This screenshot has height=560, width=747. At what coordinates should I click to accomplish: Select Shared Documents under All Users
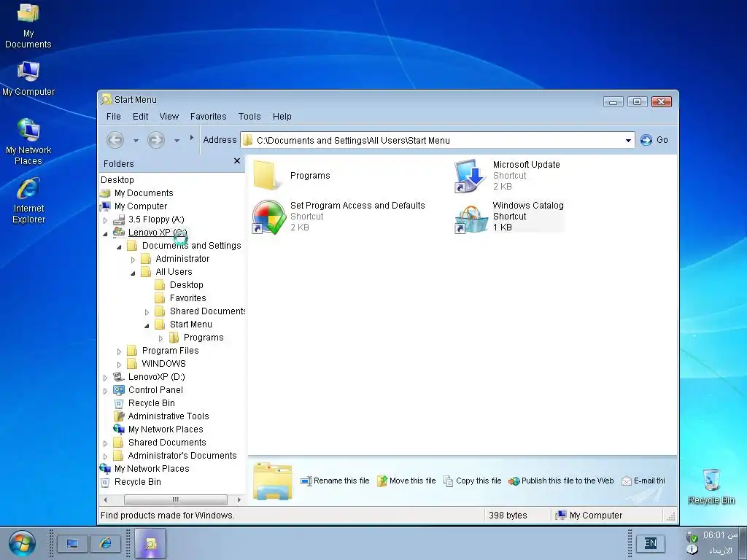click(x=206, y=311)
